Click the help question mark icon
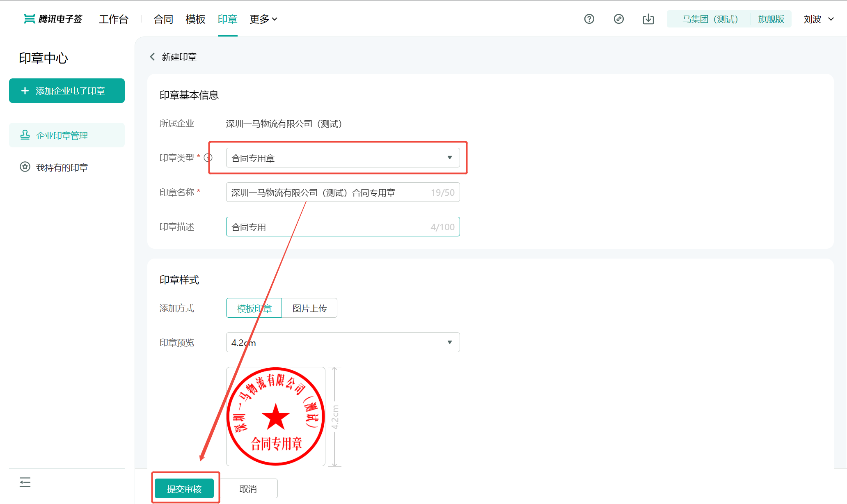This screenshot has height=504, width=847. [589, 19]
